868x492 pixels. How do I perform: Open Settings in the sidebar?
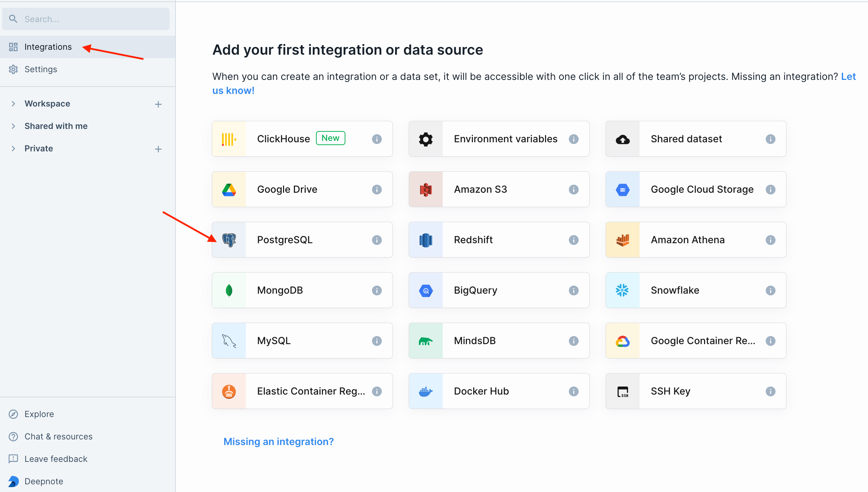tap(41, 69)
